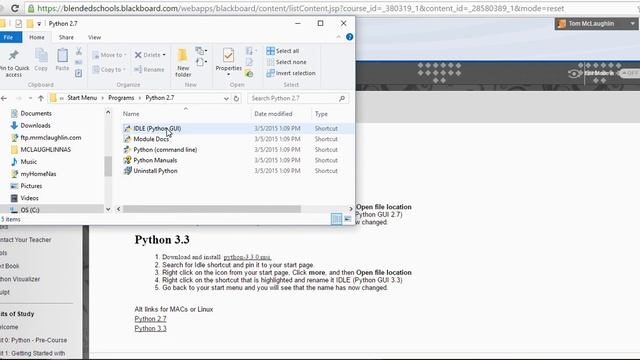
Task: Reload the browser page
Action: click(15, 8)
